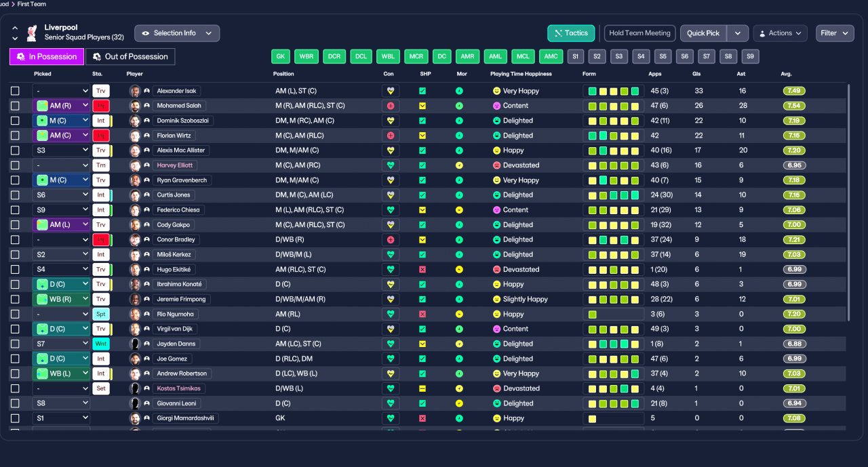
Task: Open Picked dropdown for Jeremie Frimpong WB (R)
Action: [62, 300]
